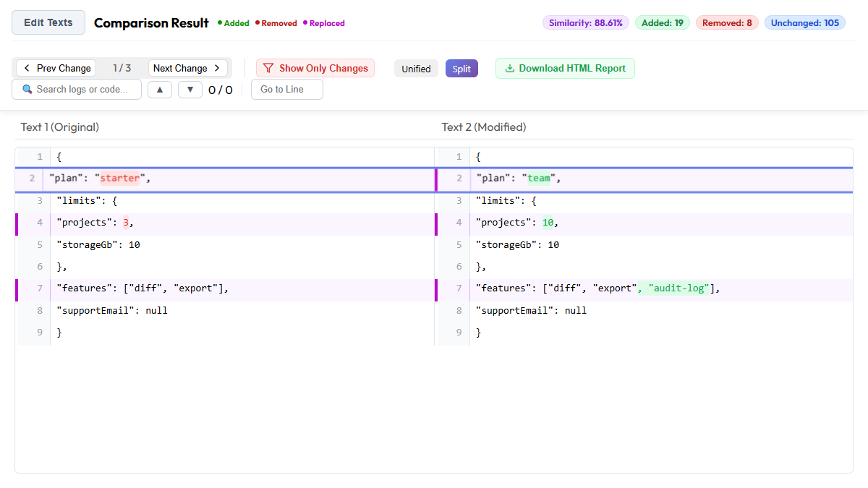Click the search logs or code field
The image size is (868, 488).
click(77, 89)
